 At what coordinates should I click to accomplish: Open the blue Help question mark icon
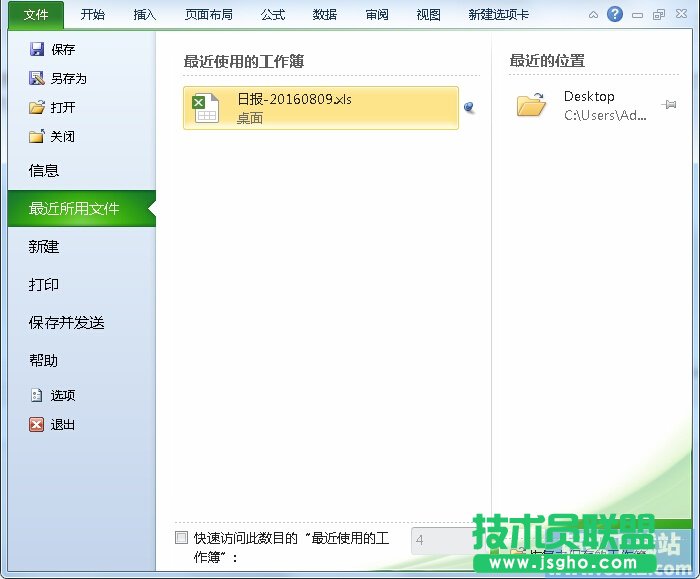(615, 14)
